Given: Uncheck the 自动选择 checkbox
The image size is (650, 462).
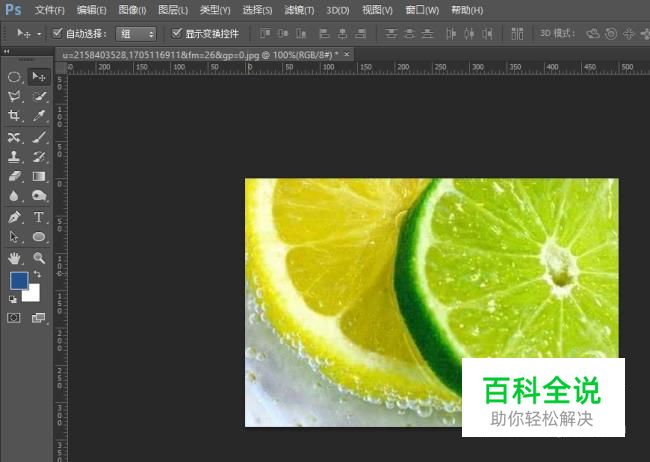Looking at the screenshot, I should (57, 33).
